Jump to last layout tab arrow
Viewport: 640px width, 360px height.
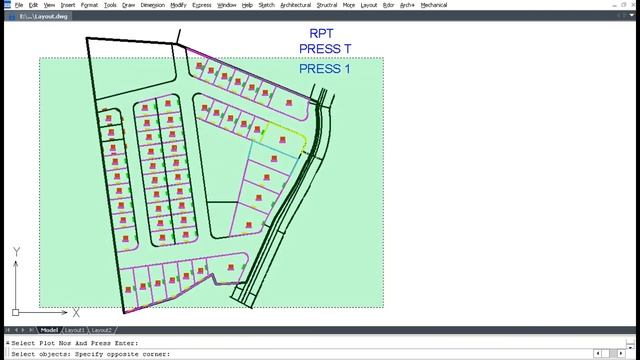pos(31,330)
